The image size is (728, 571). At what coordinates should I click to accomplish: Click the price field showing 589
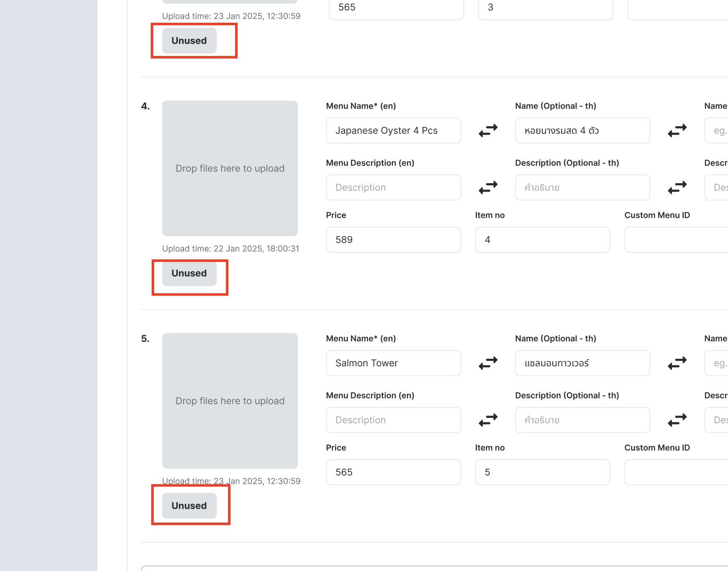(393, 240)
